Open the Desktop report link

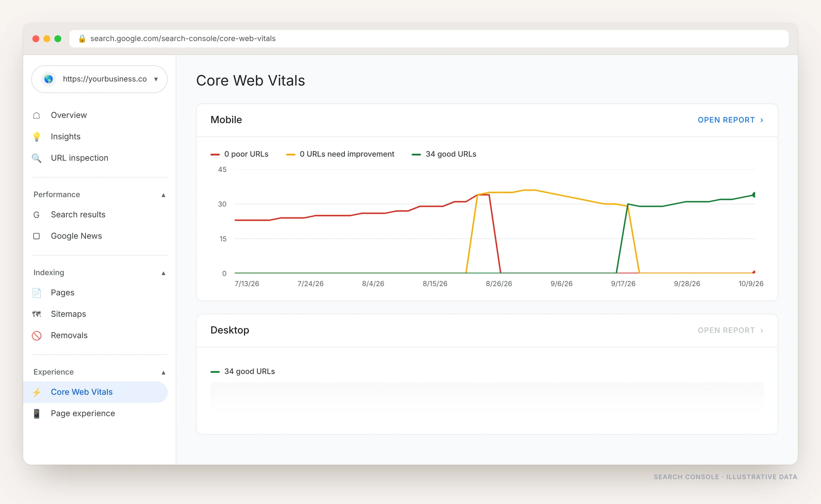tap(730, 331)
